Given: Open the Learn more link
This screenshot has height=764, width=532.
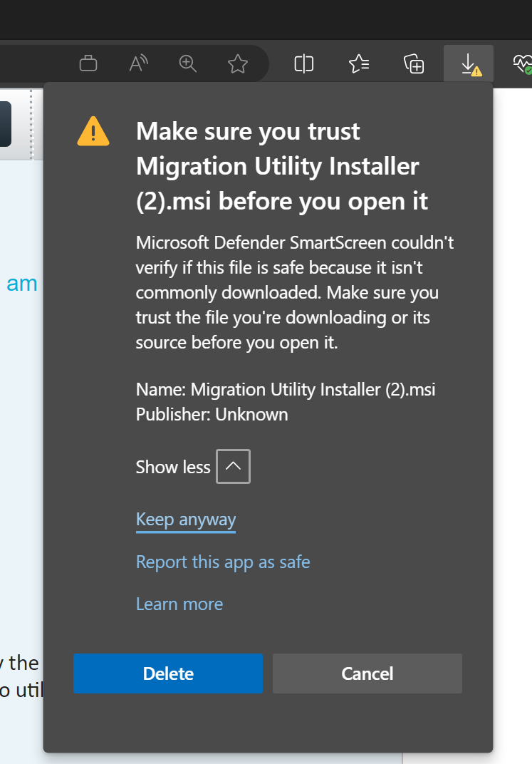Looking at the screenshot, I should click(179, 604).
